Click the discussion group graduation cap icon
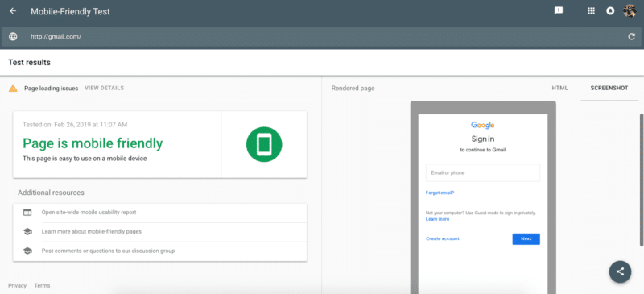This screenshot has width=644, height=294. [x=27, y=251]
